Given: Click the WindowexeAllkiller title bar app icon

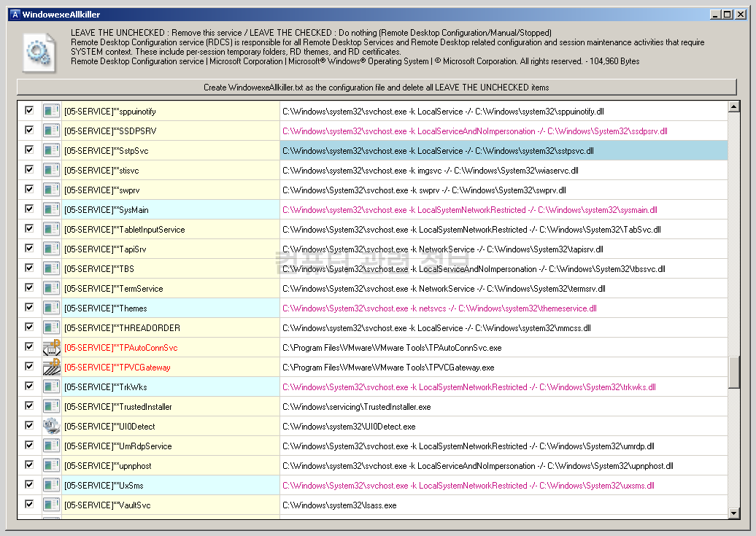Looking at the screenshot, I should click(x=15, y=15).
